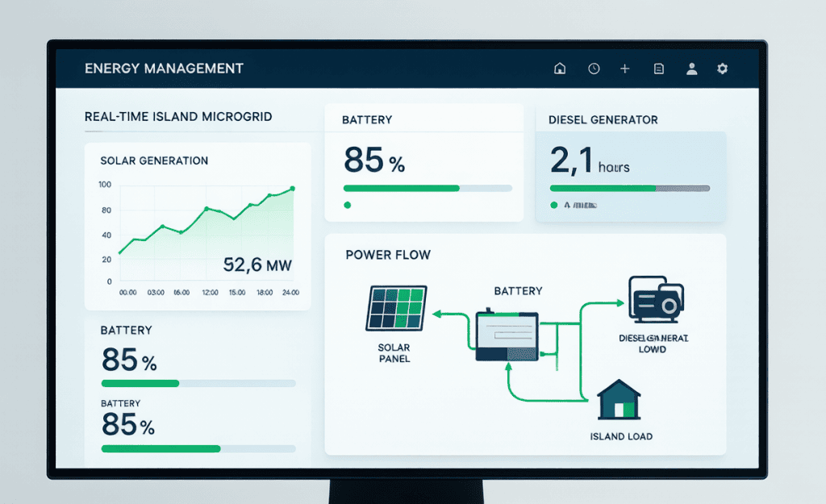Open the home icon in header
The image size is (826, 504).
click(560, 69)
